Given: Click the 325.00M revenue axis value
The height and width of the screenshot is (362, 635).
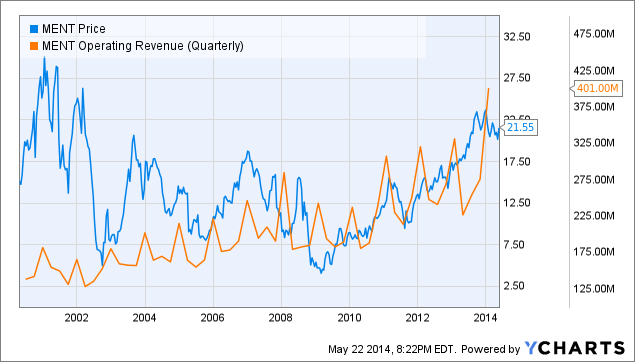Looking at the screenshot, I should (x=594, y=143).
